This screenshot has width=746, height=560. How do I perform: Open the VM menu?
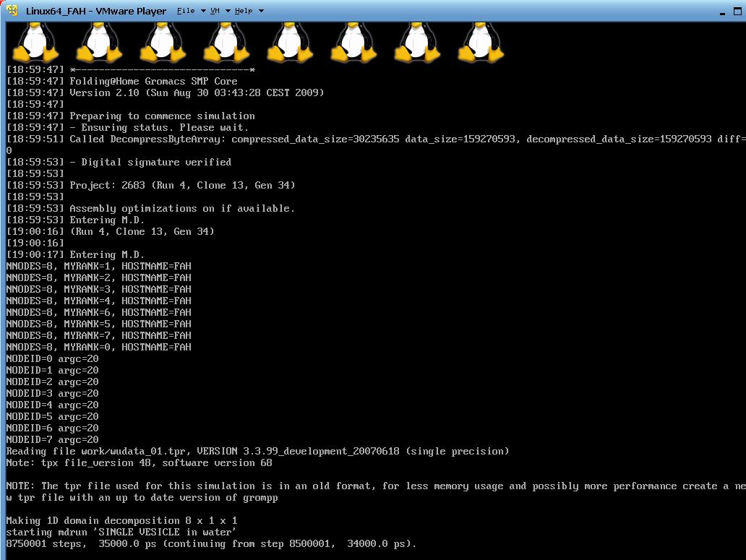click(x=215, y=10)
